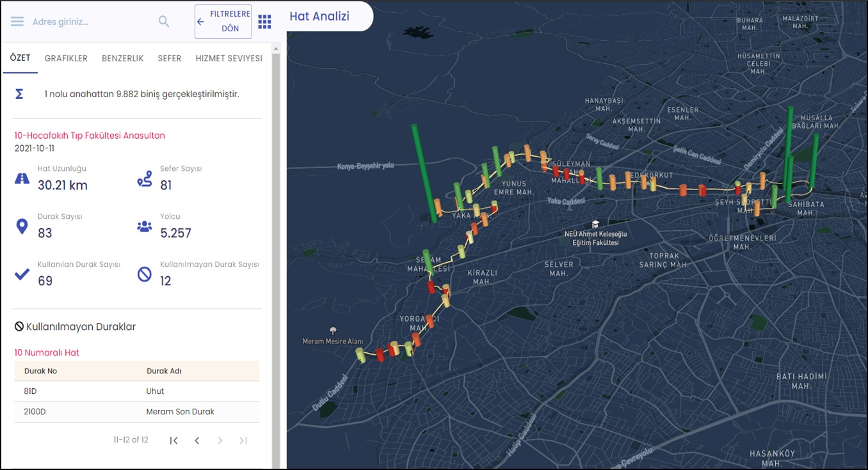
Task: Click into the Adres giriniz search field
Action: click(x=90, y=22)
